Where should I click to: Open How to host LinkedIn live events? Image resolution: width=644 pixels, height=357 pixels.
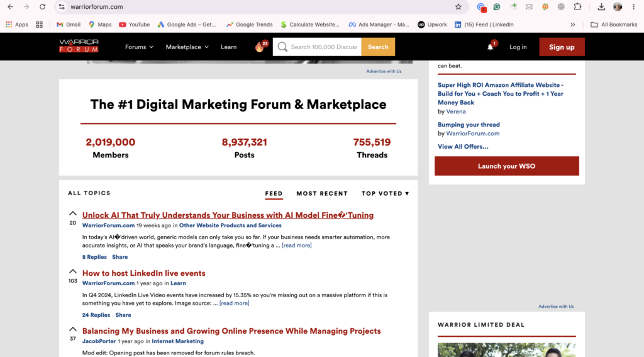[144, 273]
